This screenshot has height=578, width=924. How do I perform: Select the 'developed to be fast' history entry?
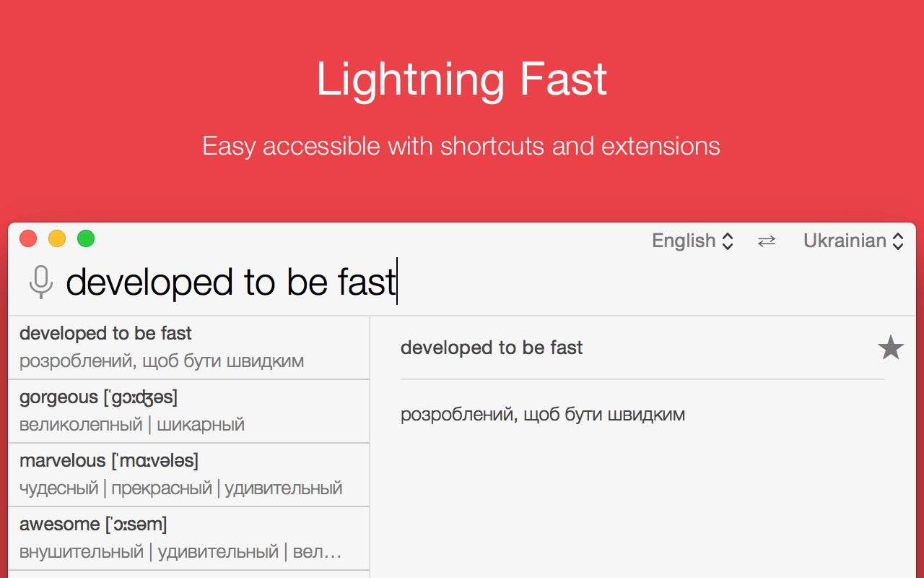188,347
